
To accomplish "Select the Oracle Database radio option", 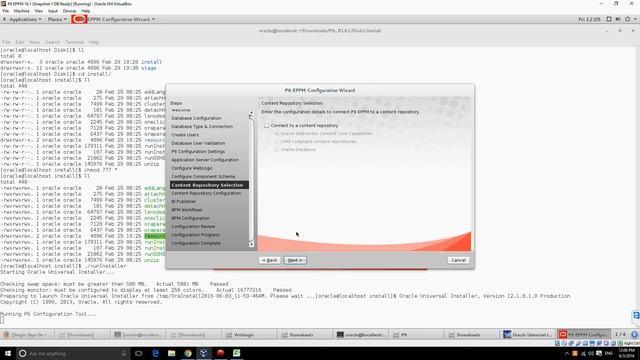I will click(277, 149).
